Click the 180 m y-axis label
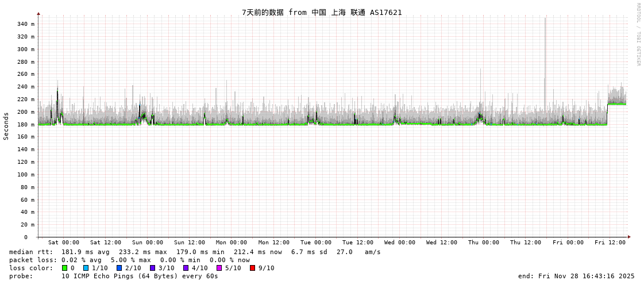 [25, 125]
